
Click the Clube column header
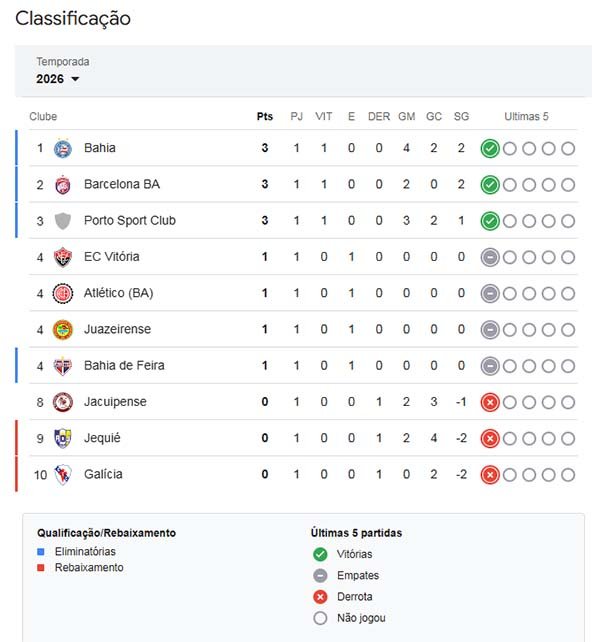point(44,117)
